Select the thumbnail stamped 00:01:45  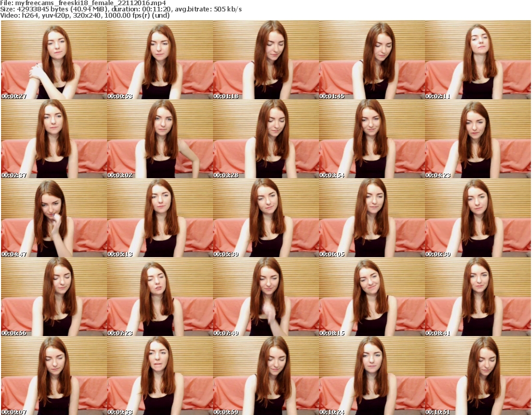371,60
